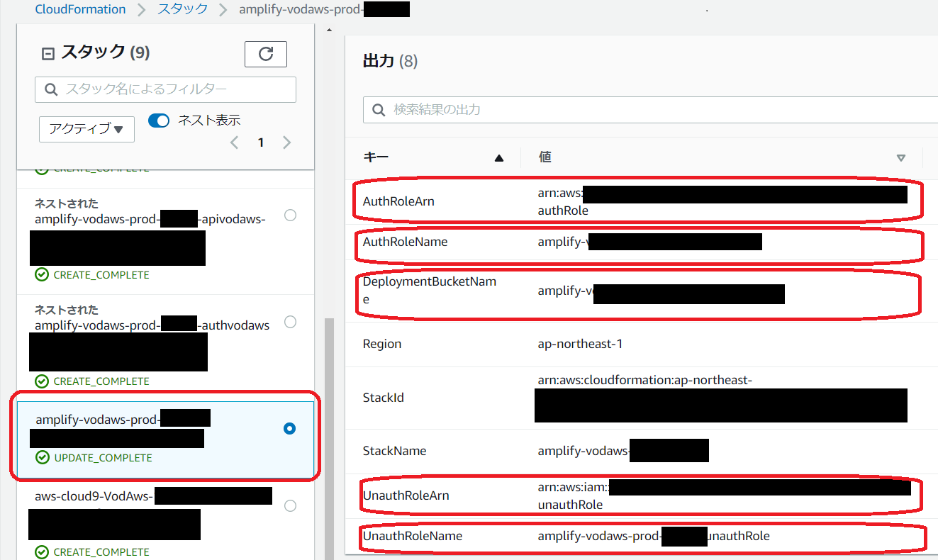Focus the スタック名によるフィルター search field
Image resolution: width=938 pixels, height=560 pixels.
tap(165, 89)
